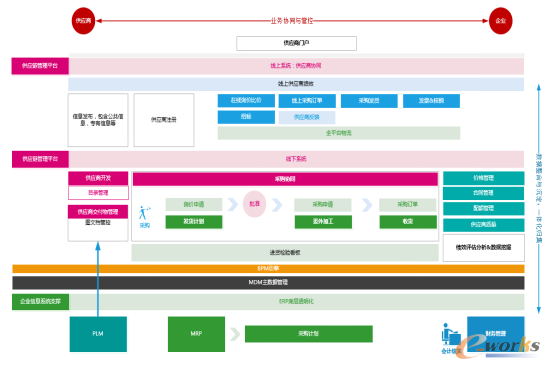
Task: Click the green 采购计划 bar
Action: click(309, 334)
